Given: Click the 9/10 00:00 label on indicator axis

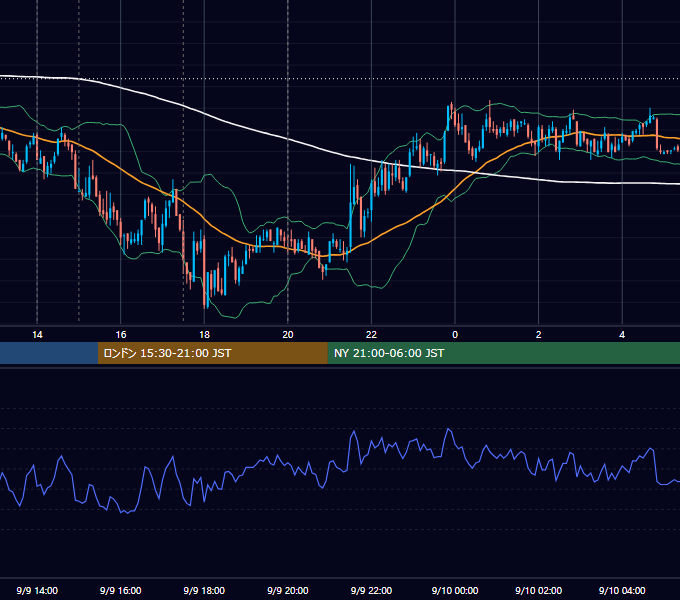Looking at the screenshot, I should tap(455, 590).
